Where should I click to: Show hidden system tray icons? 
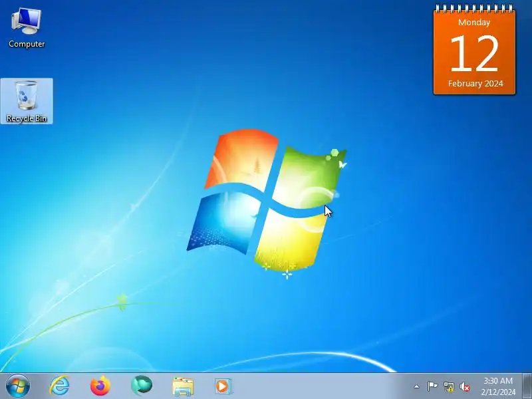417,386
